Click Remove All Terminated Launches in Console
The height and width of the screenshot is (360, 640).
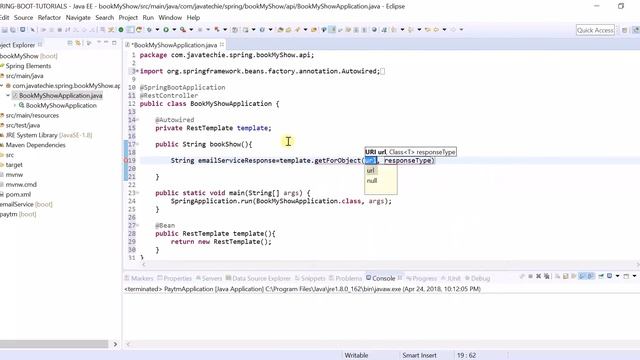click(547, 276)
